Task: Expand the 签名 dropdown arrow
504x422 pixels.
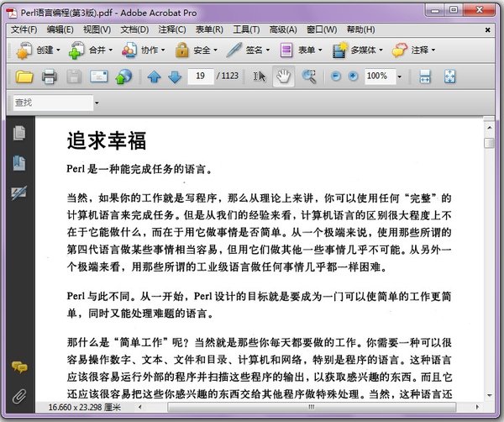Action: click(267, 50)
